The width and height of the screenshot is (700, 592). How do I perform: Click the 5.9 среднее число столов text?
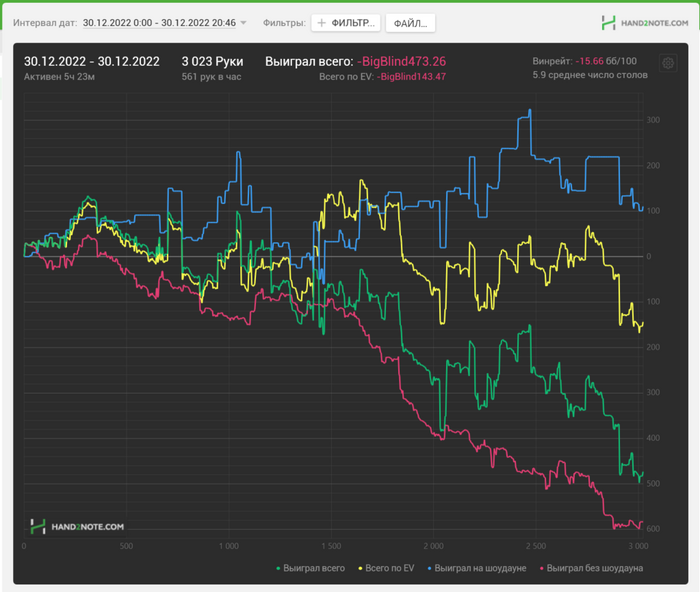click(x=590, y=75)
